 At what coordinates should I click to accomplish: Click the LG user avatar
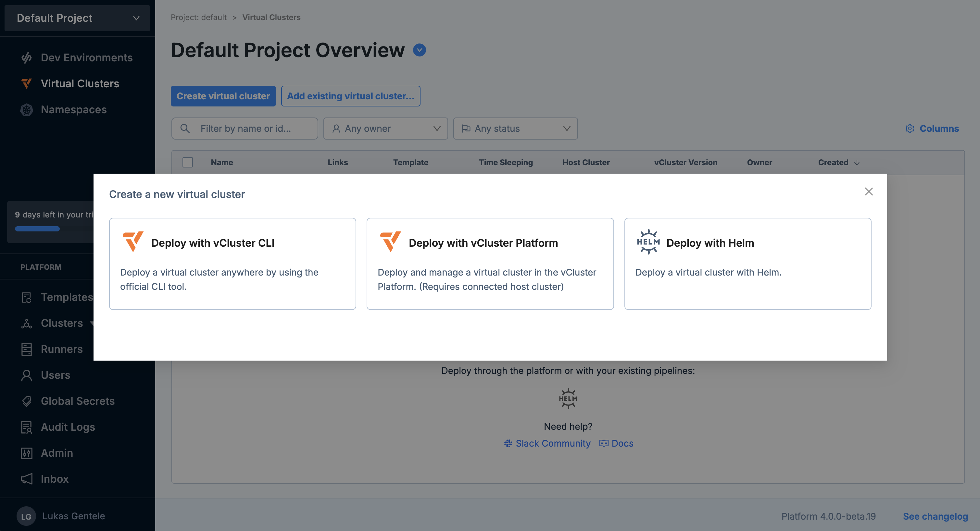pyautogui.click(x=26, y=516)
